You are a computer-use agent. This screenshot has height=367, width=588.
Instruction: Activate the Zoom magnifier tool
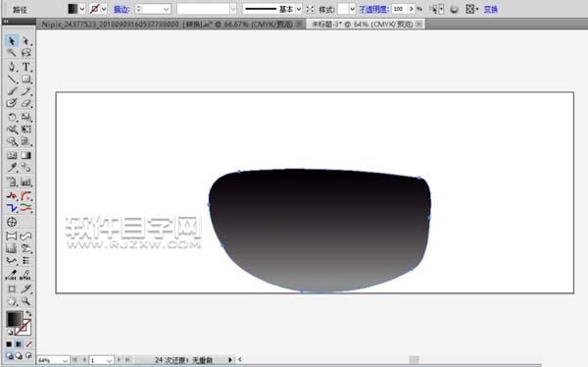[25, 301]
